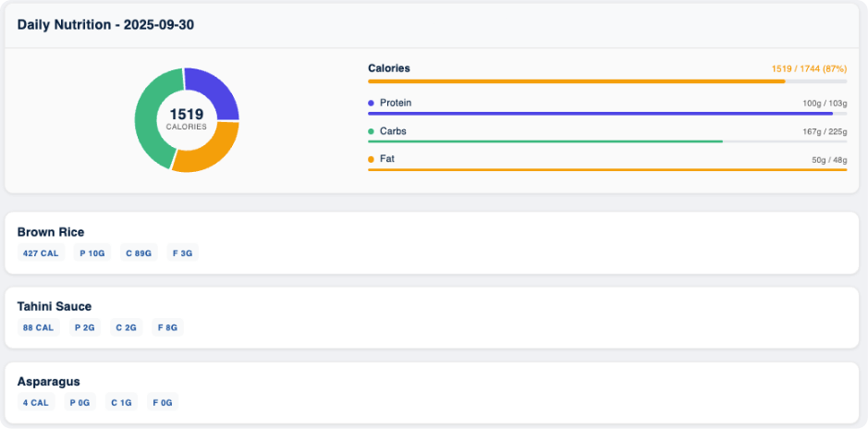Click the Calories progress bar

pos(607,81)
